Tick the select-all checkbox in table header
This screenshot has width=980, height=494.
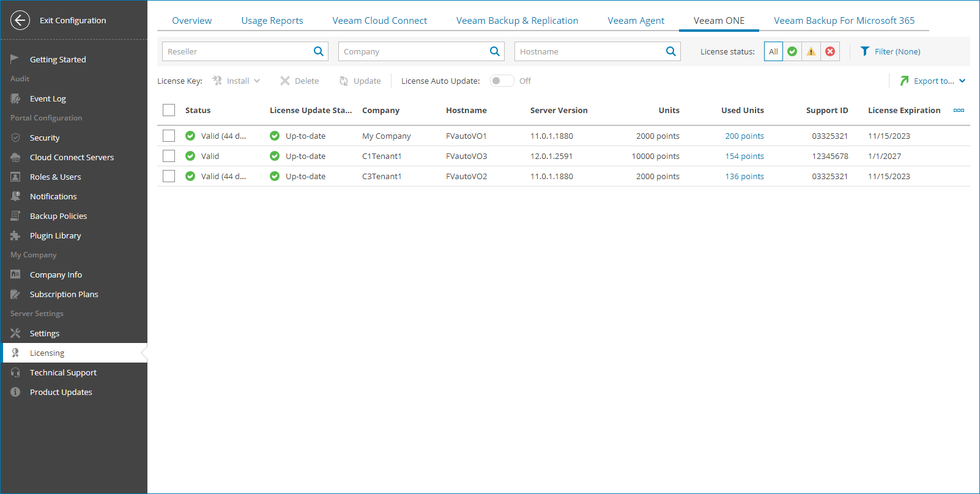tap(169, 110)
